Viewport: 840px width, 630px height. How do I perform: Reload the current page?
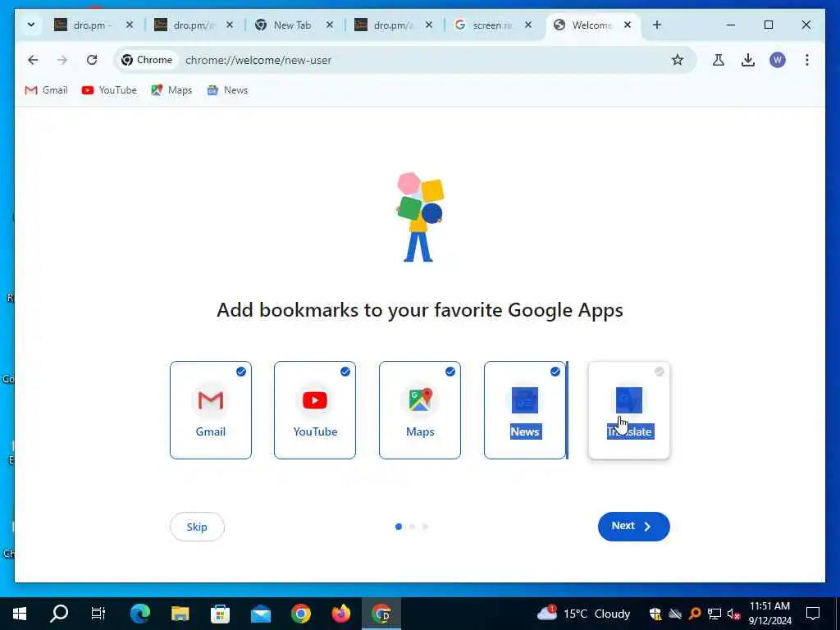(92, 60)
